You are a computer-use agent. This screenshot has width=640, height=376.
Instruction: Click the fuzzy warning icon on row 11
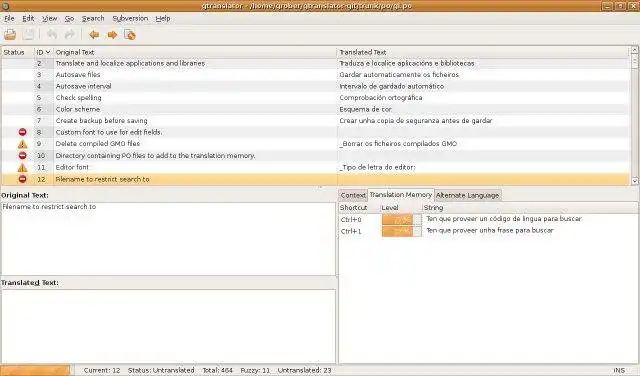(x=22, y=167)
